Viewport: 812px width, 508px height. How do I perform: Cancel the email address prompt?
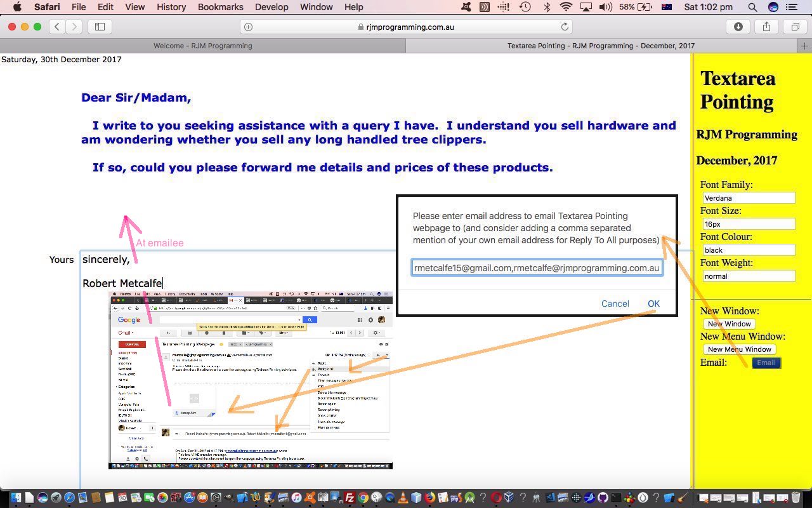(615, 304)
